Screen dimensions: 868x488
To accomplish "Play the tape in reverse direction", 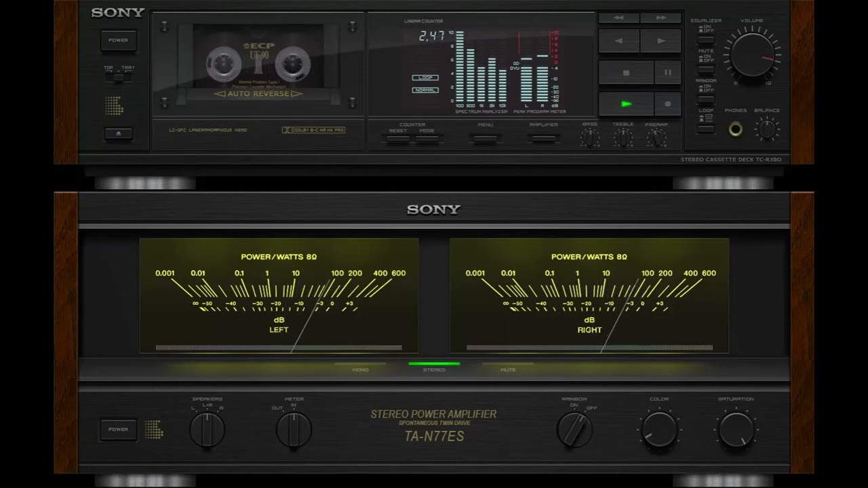I will pyautogui.click(x=618, y=41).
